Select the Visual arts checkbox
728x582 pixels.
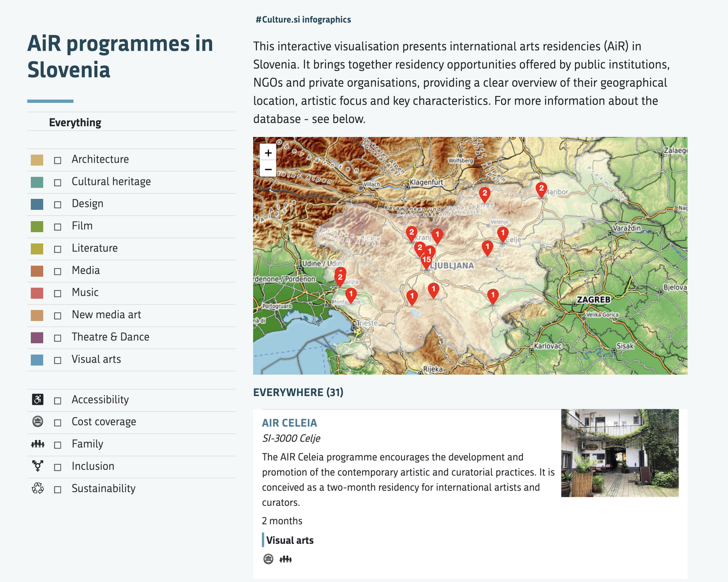coord(57,360)
